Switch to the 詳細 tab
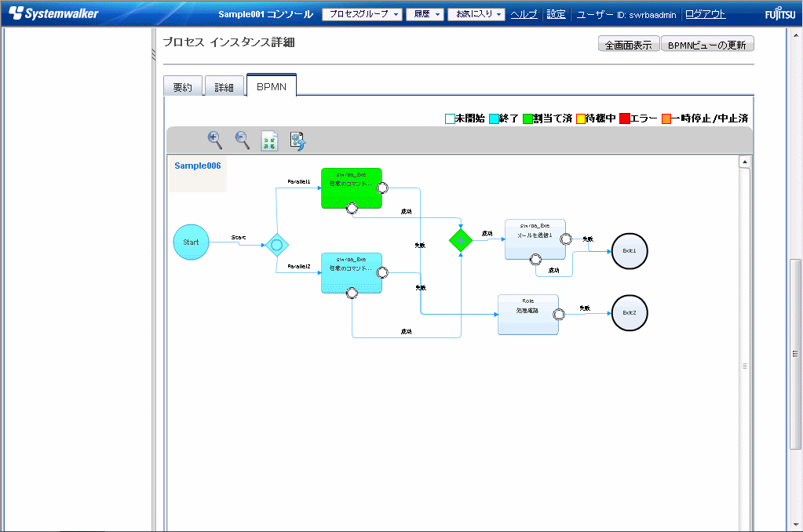Image resolution: width=803 pixels, height=532 pixels. tap(224, 86)
